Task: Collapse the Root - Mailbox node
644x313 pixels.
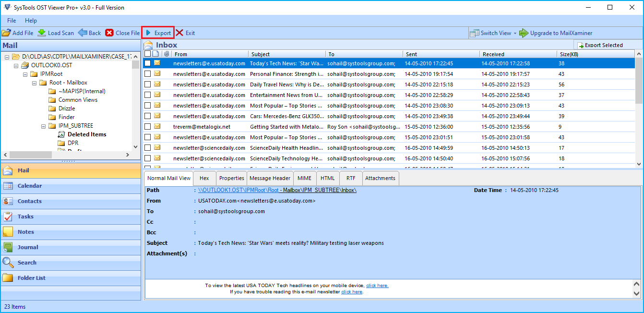Action: point(34,82)
